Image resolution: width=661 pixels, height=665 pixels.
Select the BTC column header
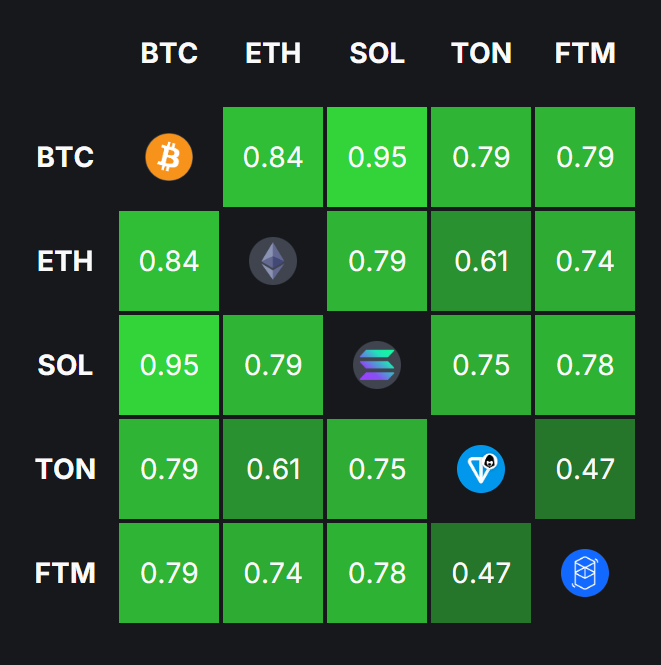coord(169,53)
